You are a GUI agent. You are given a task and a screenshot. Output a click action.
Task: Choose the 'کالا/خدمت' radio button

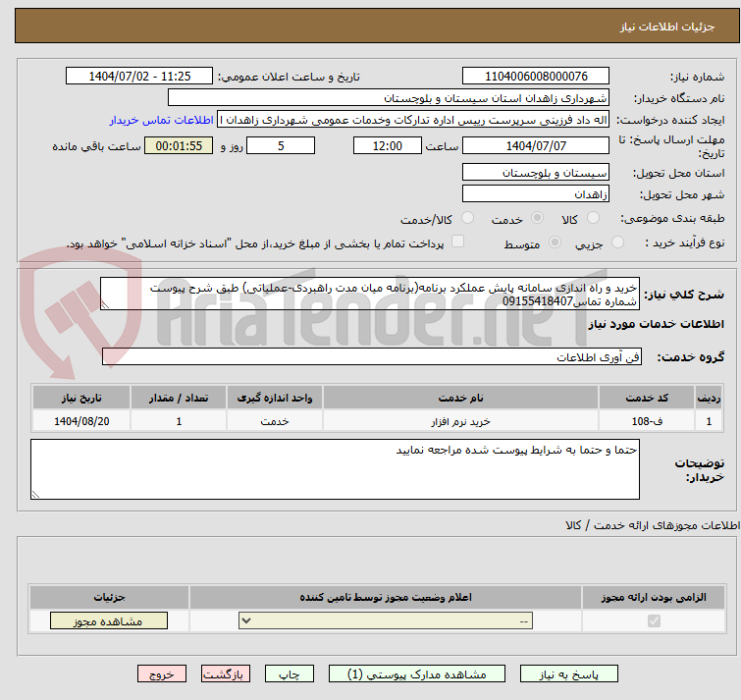click(467, 218)
